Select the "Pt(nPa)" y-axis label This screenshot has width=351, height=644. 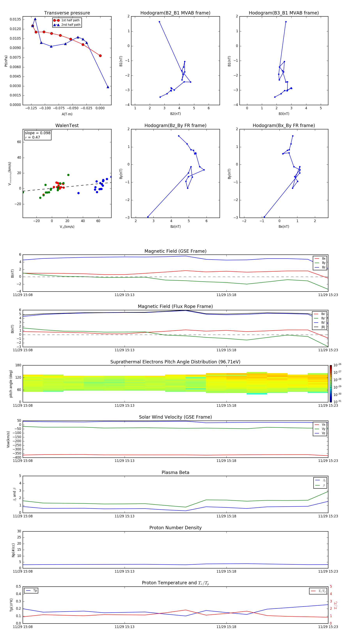(6, 61)
